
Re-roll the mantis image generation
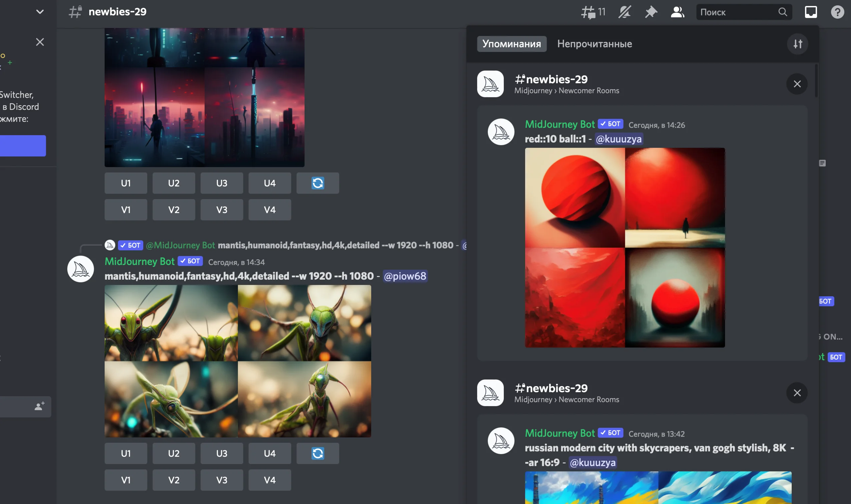tap(318, 453)
